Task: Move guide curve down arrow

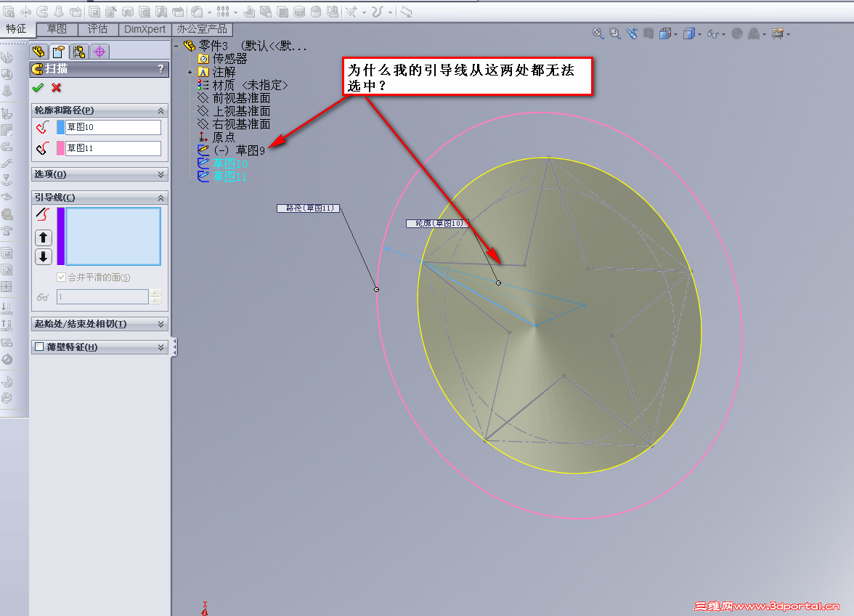Action: tap(44, 256)
